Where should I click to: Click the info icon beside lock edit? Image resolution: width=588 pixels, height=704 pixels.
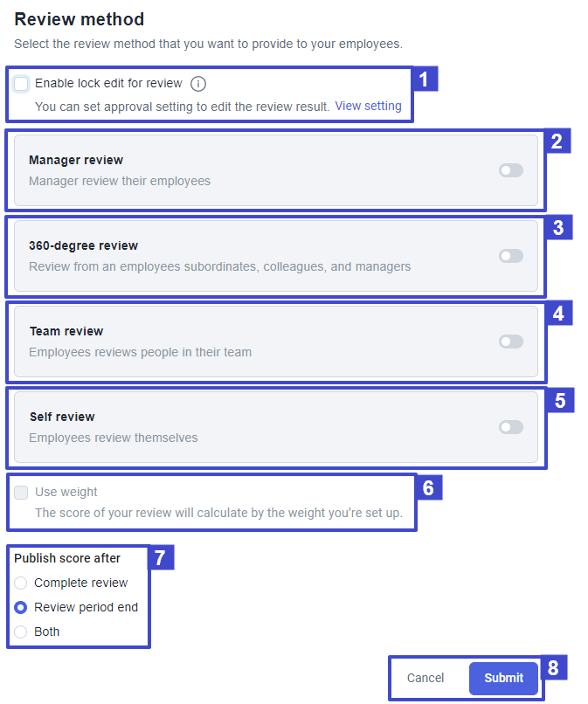point(198,84)
